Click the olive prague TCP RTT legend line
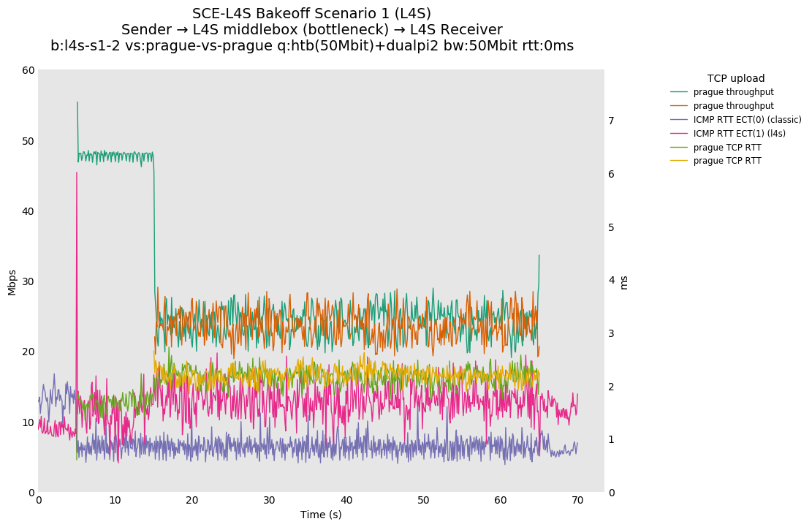The image size is (812, 527). click(678, 148)
